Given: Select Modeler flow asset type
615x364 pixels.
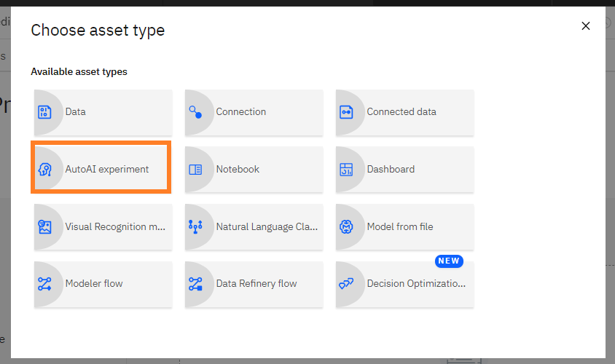Looking at the screenshot, I should [x=103, y=284].
